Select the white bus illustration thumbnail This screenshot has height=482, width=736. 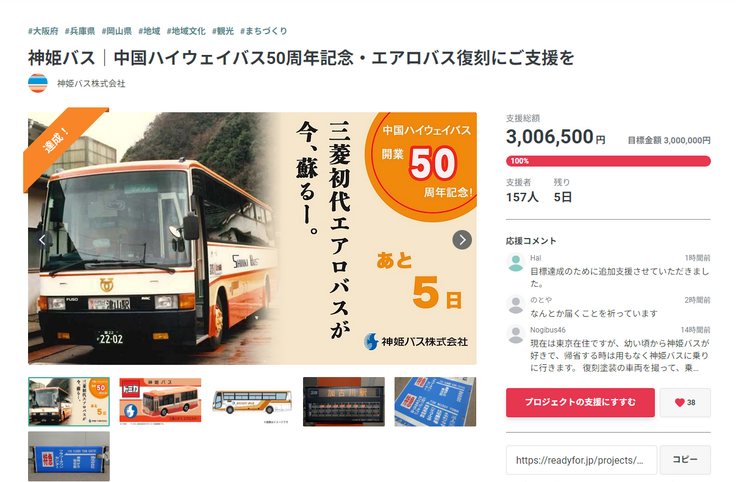[x=252, y=401]
